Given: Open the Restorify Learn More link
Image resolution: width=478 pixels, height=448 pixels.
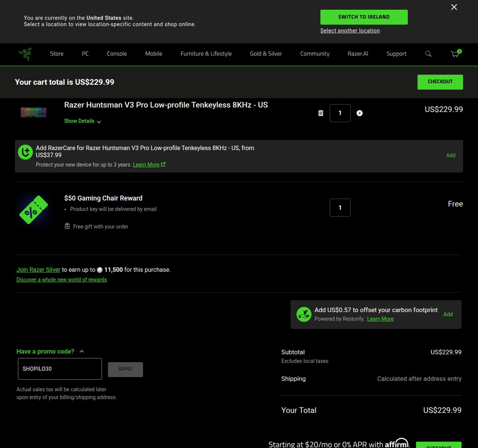Looking at the screenshot, I should click(380, 319).
